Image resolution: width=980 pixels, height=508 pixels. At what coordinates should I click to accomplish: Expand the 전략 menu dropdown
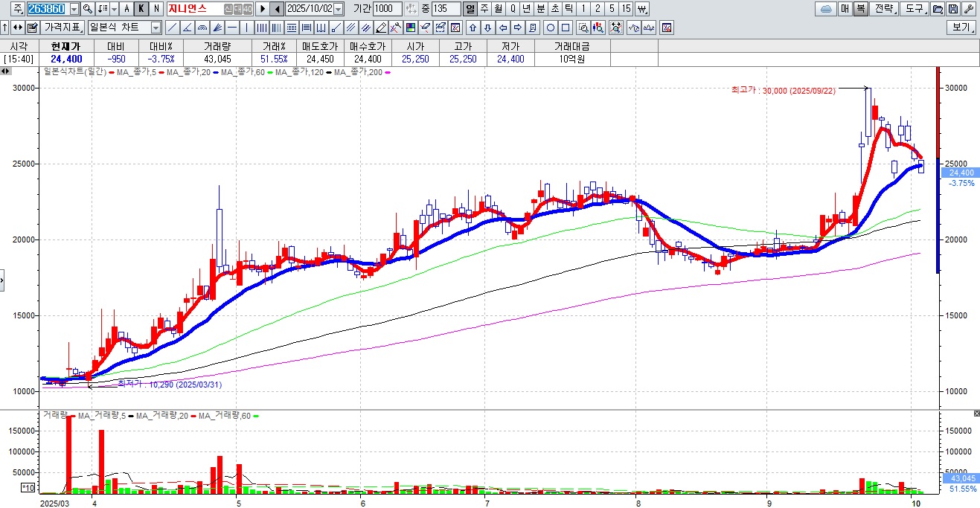[883, 9]
